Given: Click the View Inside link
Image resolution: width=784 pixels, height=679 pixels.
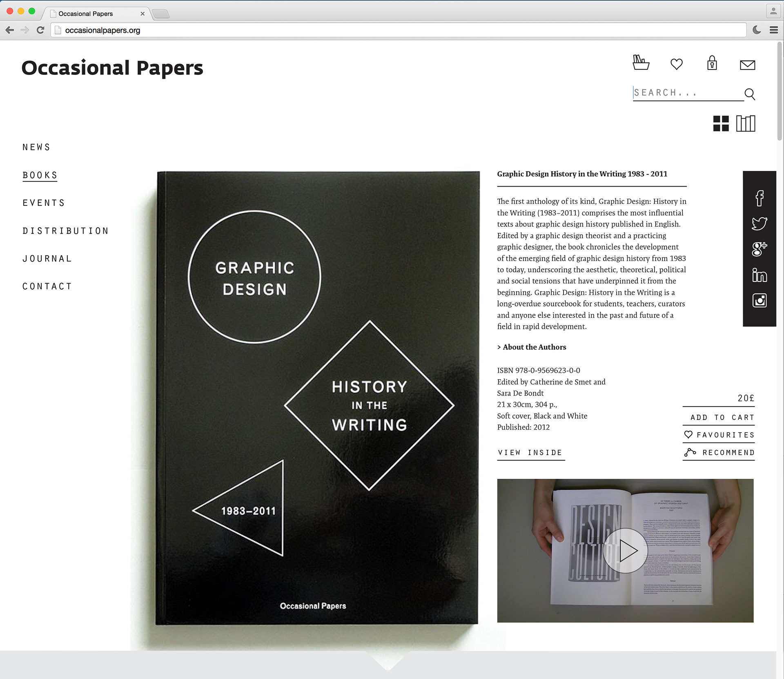Looking at the screenshot, I should [x=530, y=452].
